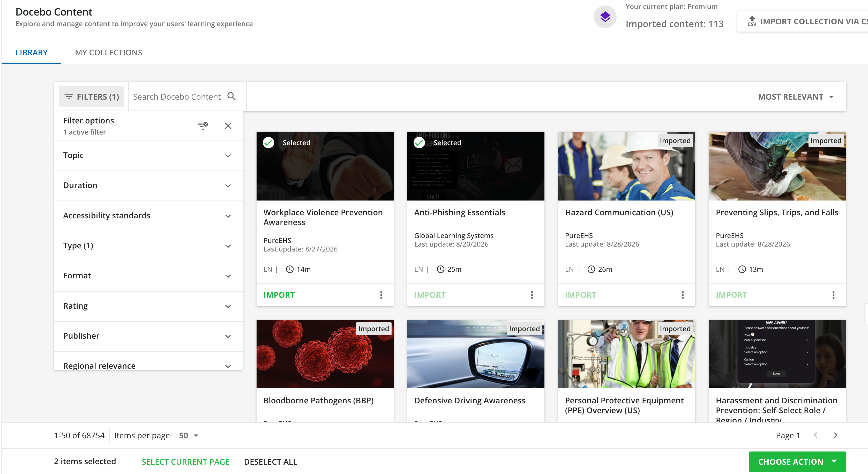The image size is (868, 474).
Task: Open the three-dot menu on Preventing Slips card
Action: [x=834, y=295]
